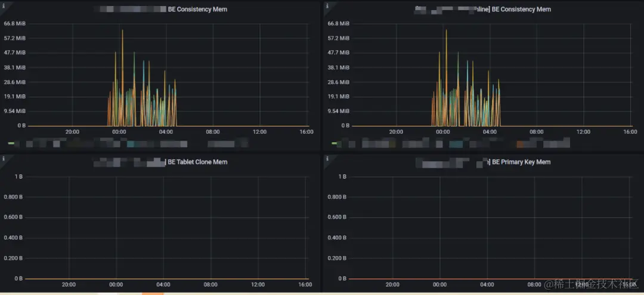The image size is (644, 295).
Task: Click '0.800 B' label in Primary Key Mem panel
Action: point(337,197)
